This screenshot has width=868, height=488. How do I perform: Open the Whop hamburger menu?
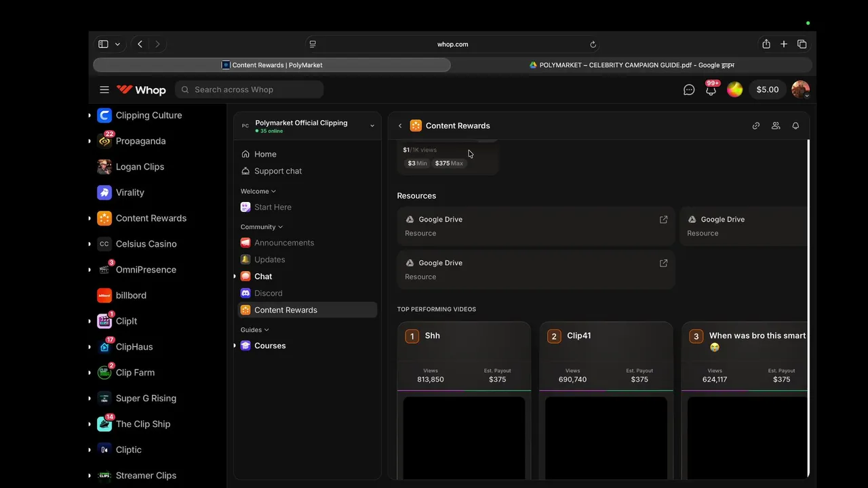[x=104, y=89]
